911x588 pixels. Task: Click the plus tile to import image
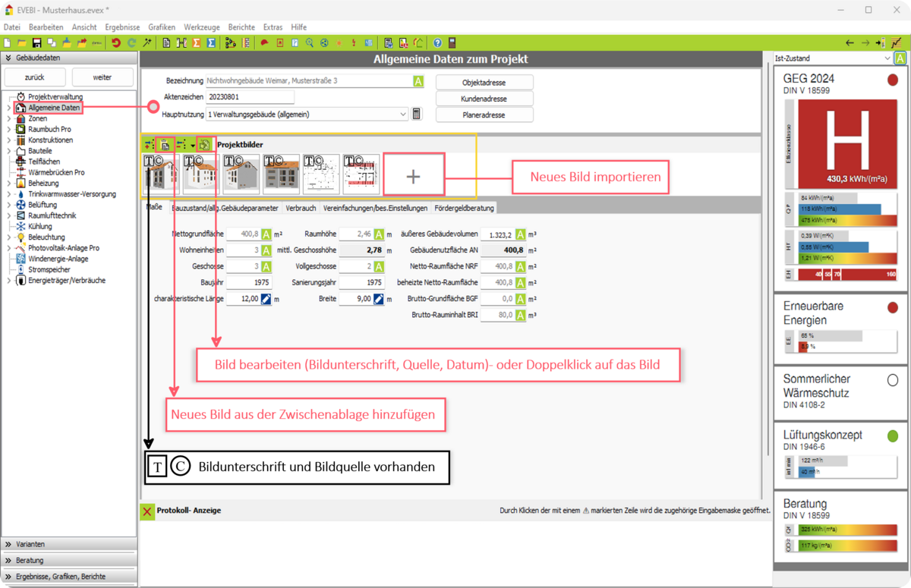pos(413,177)
